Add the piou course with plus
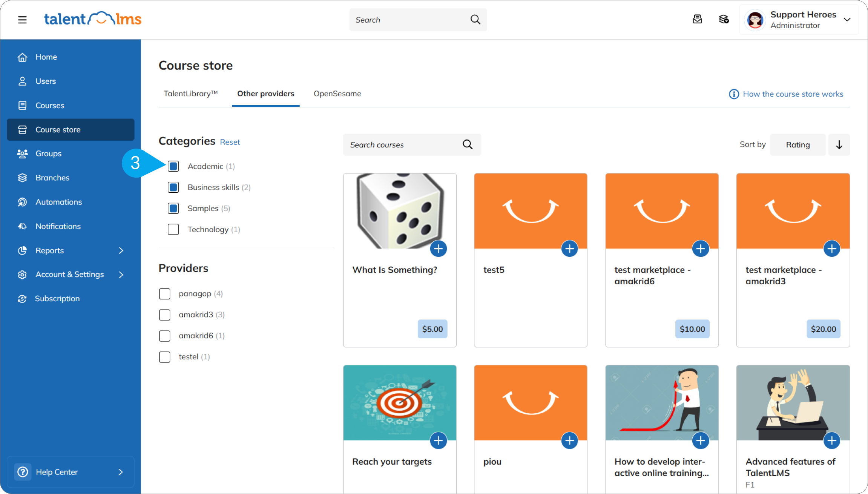The image size is (868, 494). tap(569, 440)
